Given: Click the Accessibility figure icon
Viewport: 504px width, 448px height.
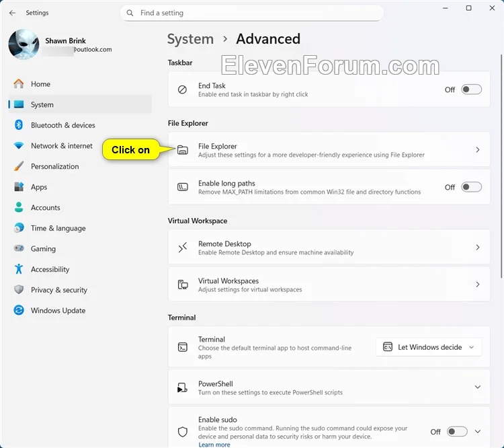Looking at the screenshot, I should click(x=19, y=269).
